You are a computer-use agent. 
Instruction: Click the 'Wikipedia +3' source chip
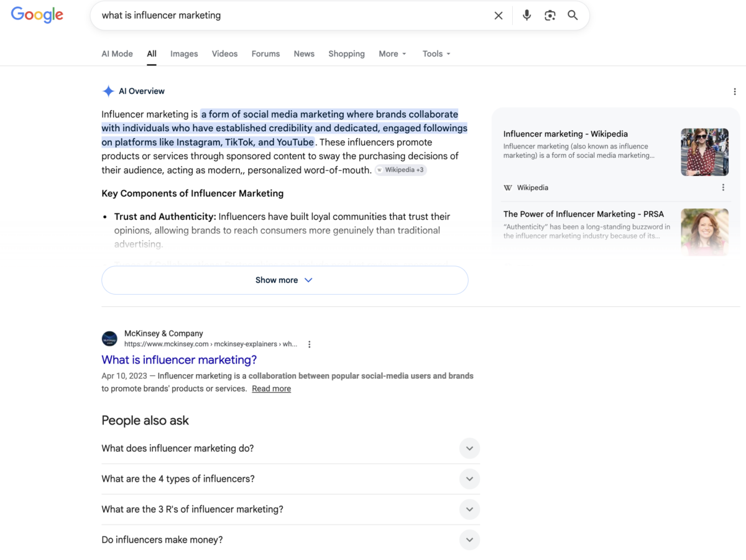click(400, 170)
